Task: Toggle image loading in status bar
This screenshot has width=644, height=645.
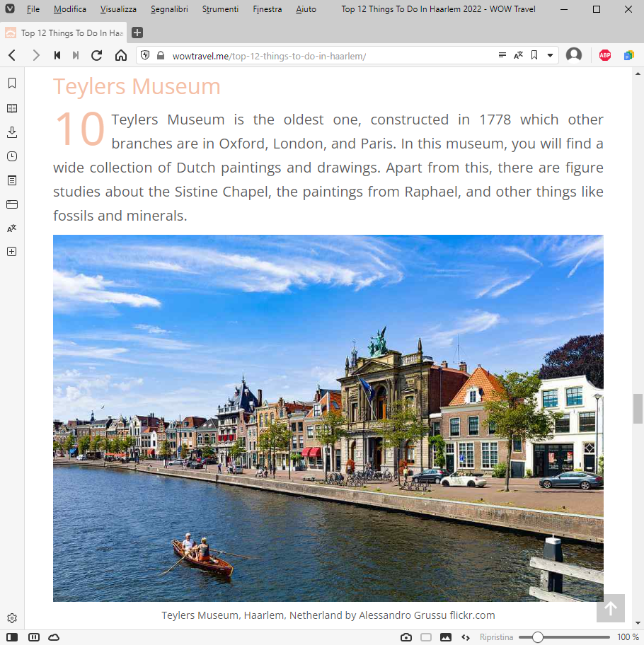Action: click(x=446, y=637)
